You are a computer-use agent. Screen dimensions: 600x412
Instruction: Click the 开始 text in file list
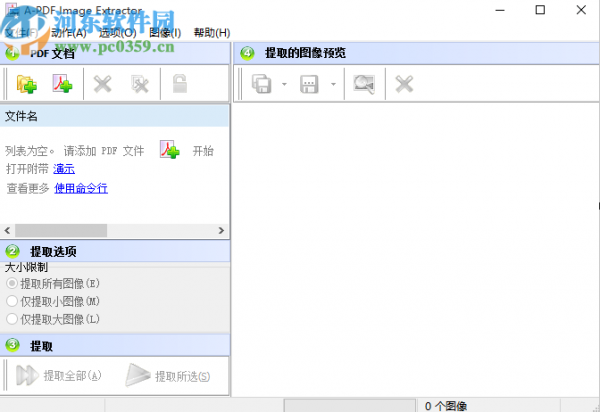(203, 151)
